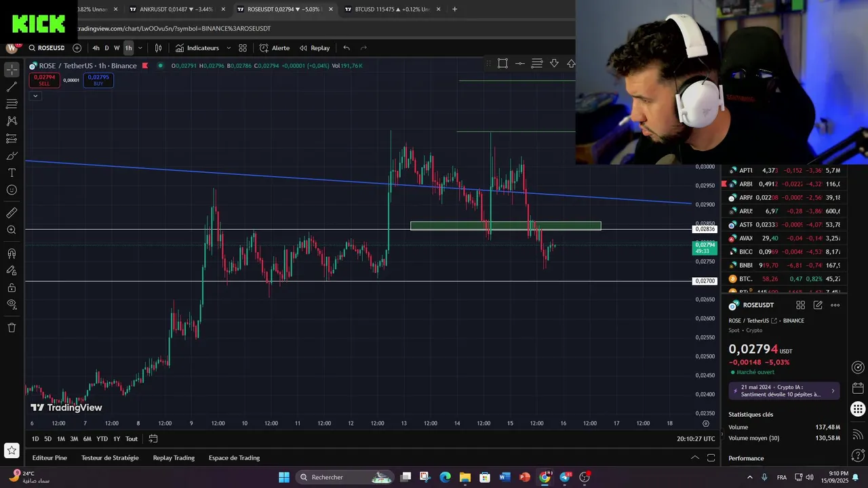
Task: Click the floating toolbar drag handle
Action: pyautogui.click(x=488, y=63)
